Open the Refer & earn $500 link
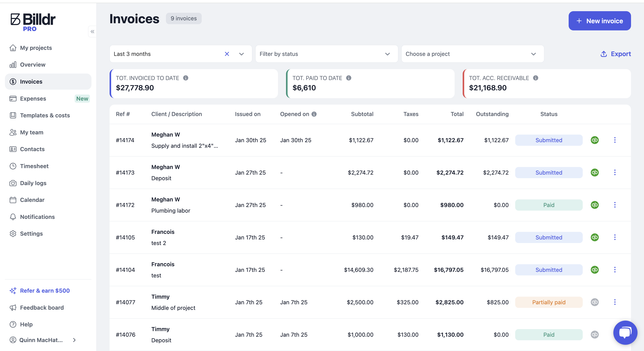 tap(45, 290)
